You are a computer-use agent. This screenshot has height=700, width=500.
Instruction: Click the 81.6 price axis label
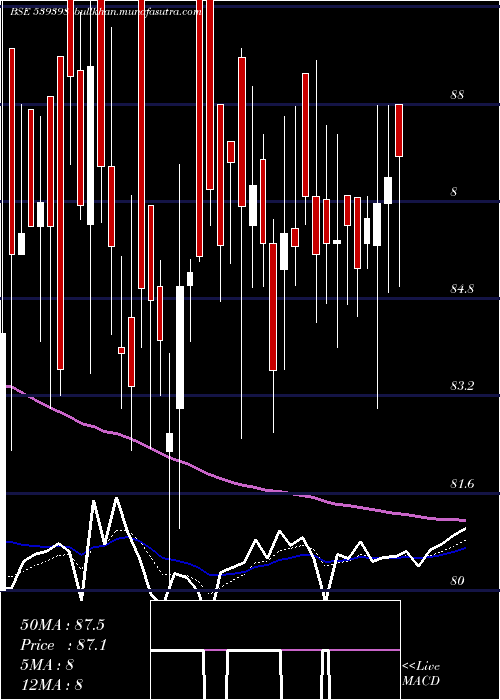click(x=462, y=484)
